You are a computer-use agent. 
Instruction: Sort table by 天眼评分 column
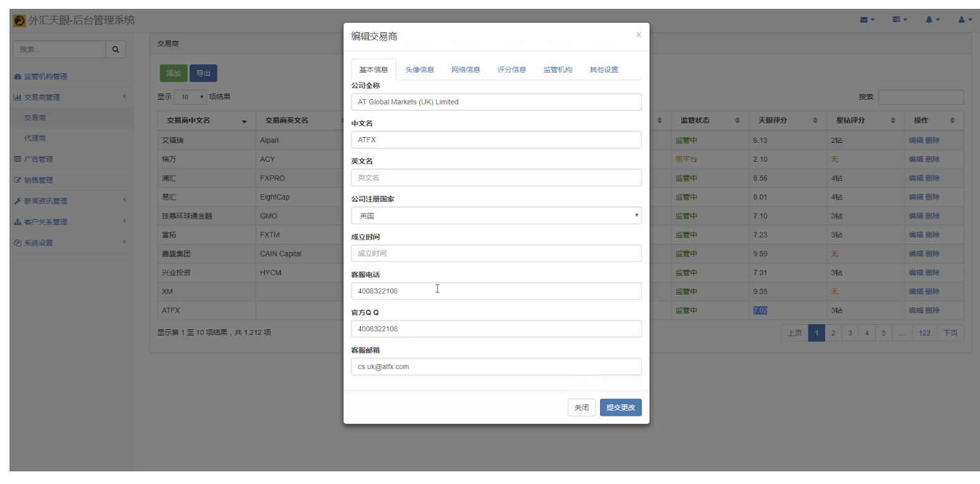coord(815,120)
